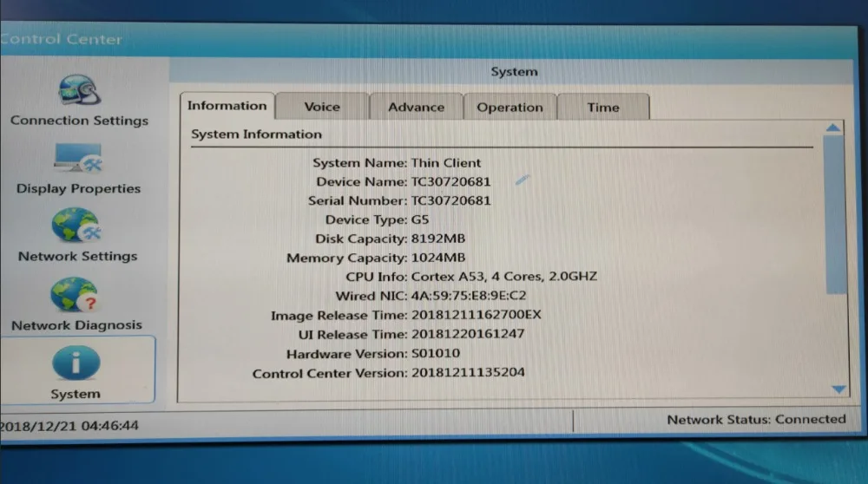868x484 pixels.
Task: Click CPU Info Cortex A53 value
Action: (x=503, y=276)
